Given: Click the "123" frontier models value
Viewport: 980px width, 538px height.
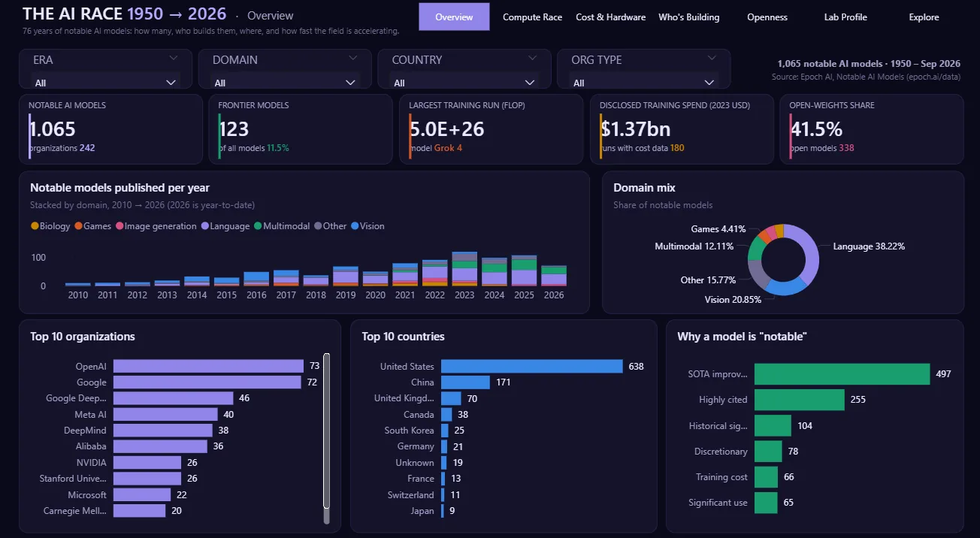Looking at the screenshot, I should (x=234, y=129).
